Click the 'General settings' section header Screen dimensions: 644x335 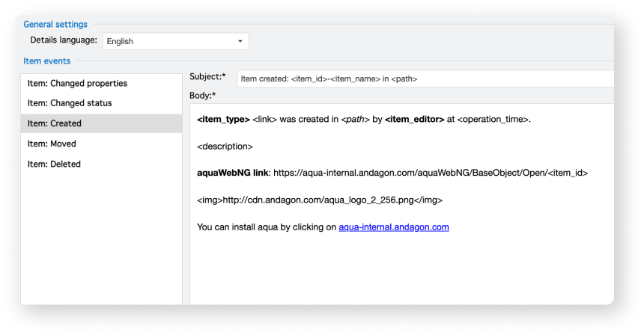55,25
